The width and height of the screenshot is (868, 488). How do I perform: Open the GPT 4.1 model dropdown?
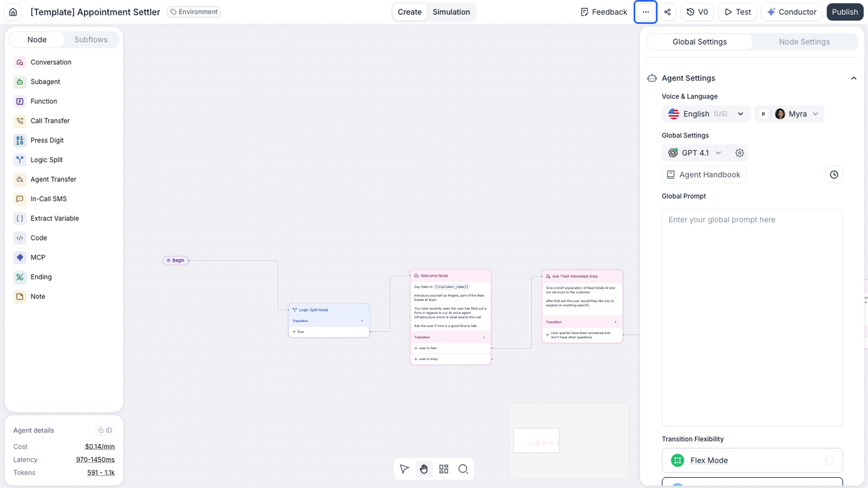[x=695, y=153]
